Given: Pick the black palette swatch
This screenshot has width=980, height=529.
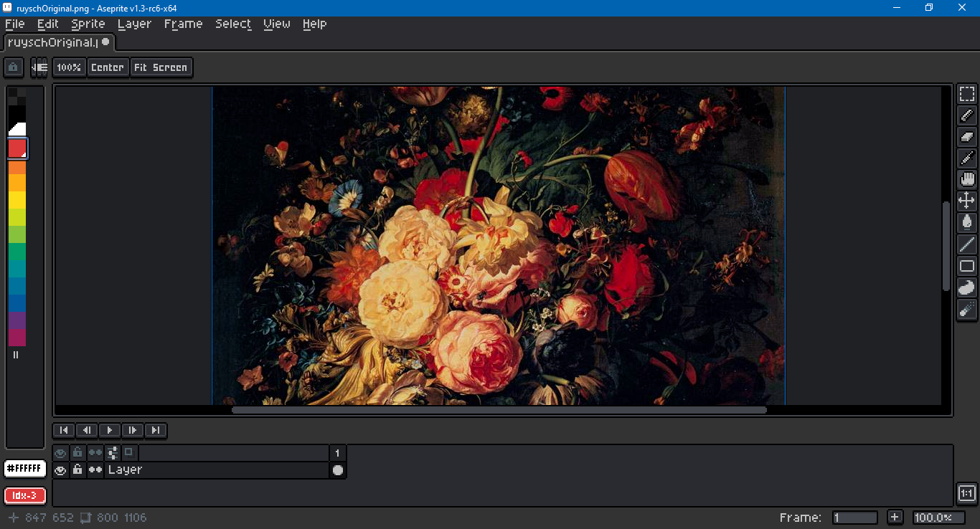Looking at the screenshot, I should point(17,113).
